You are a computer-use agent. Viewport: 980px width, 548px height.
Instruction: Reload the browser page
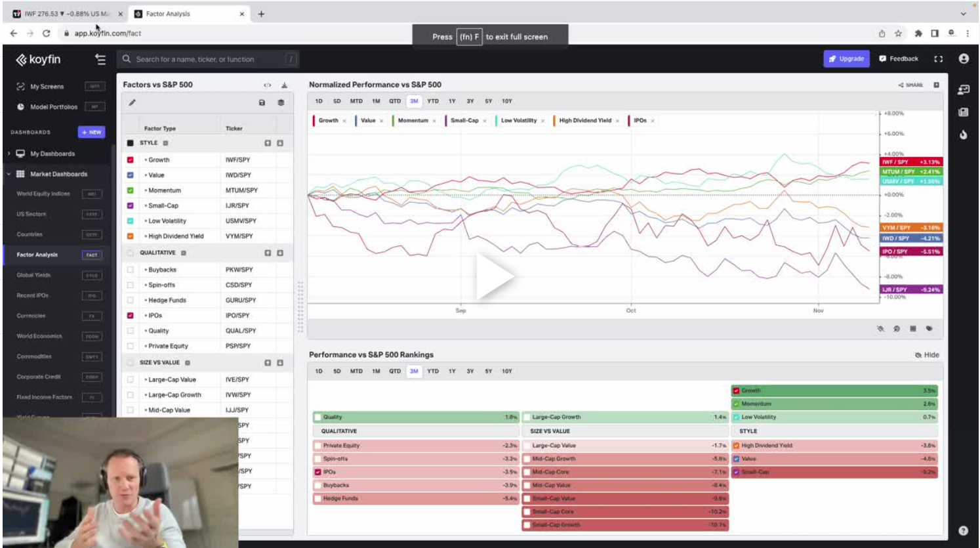46,33
